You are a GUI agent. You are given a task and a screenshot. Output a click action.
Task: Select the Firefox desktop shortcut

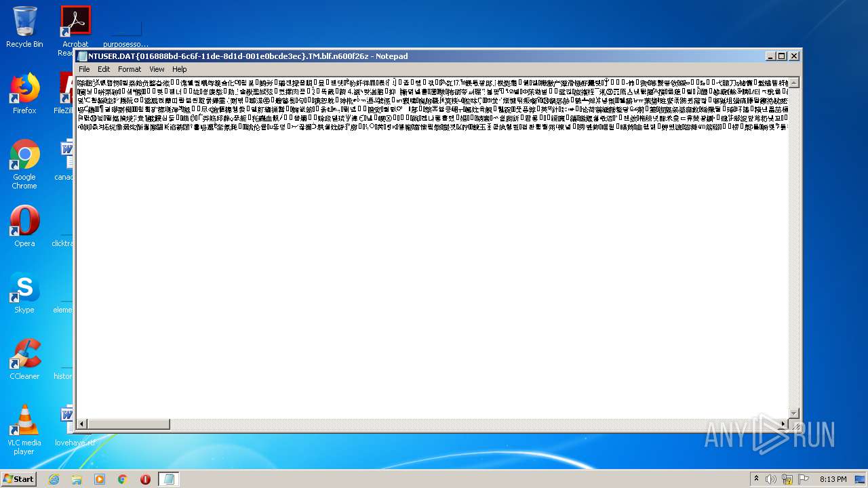coord(24,94)
